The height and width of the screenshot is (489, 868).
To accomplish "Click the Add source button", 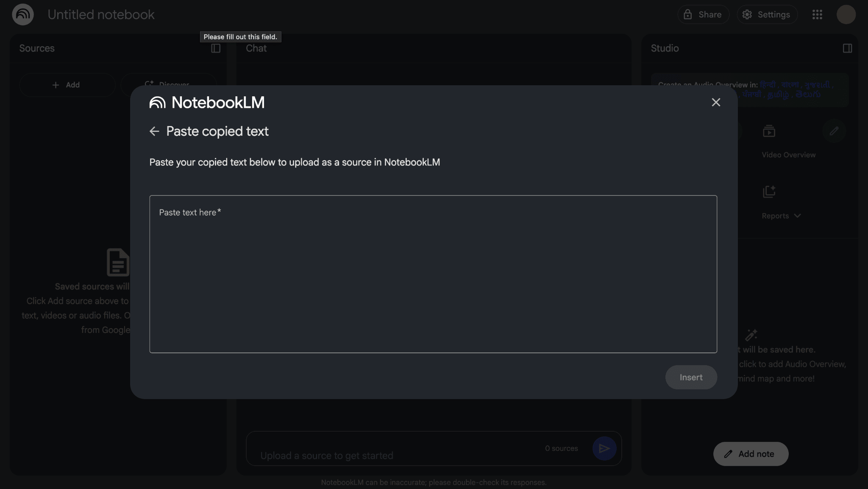I will pyautogui.click(x=67, y=85).
